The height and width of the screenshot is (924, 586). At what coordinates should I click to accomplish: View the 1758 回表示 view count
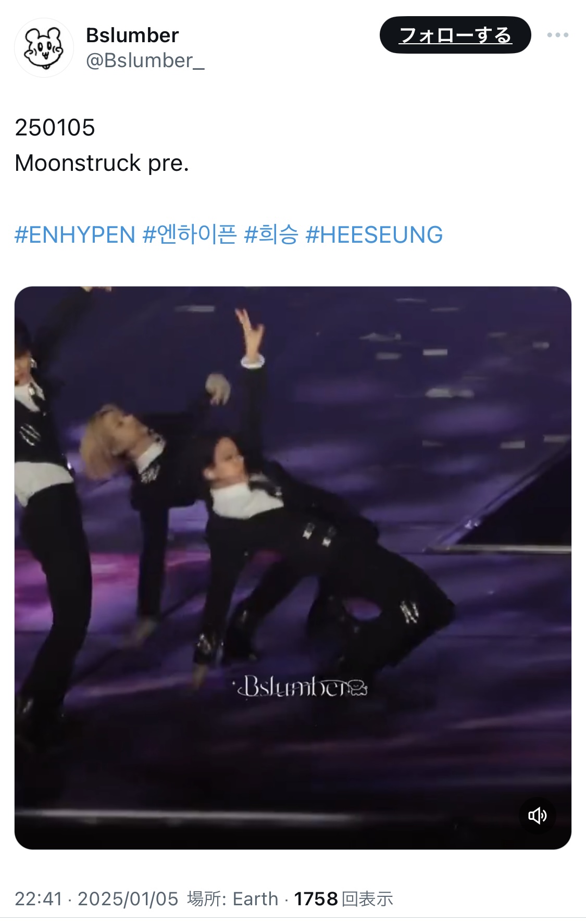(x=343, y=899)
